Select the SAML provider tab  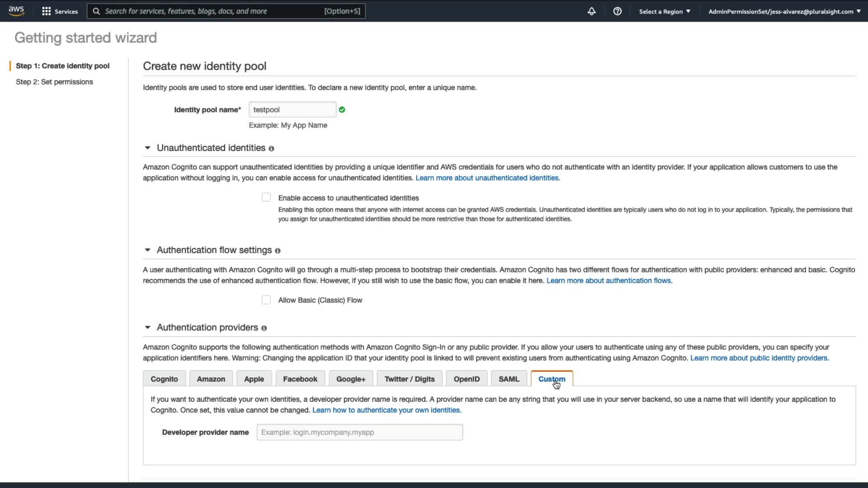tap(509, 379)
